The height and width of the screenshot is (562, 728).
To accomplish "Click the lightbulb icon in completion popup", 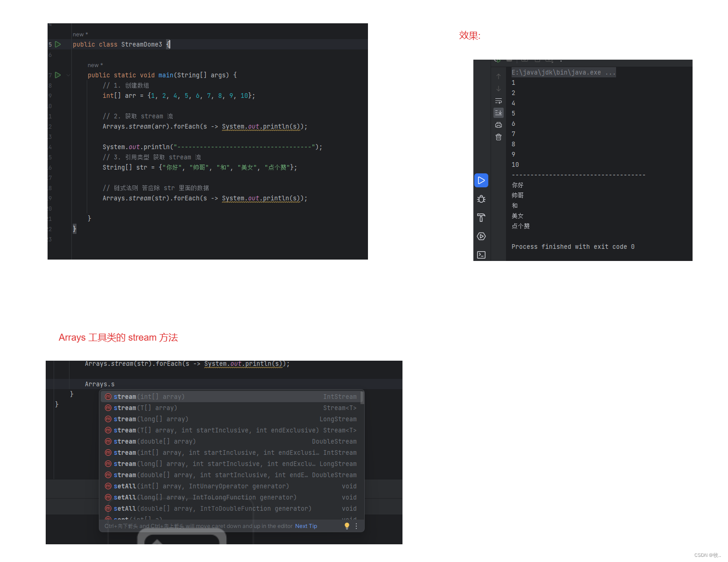I will (347, 526).
